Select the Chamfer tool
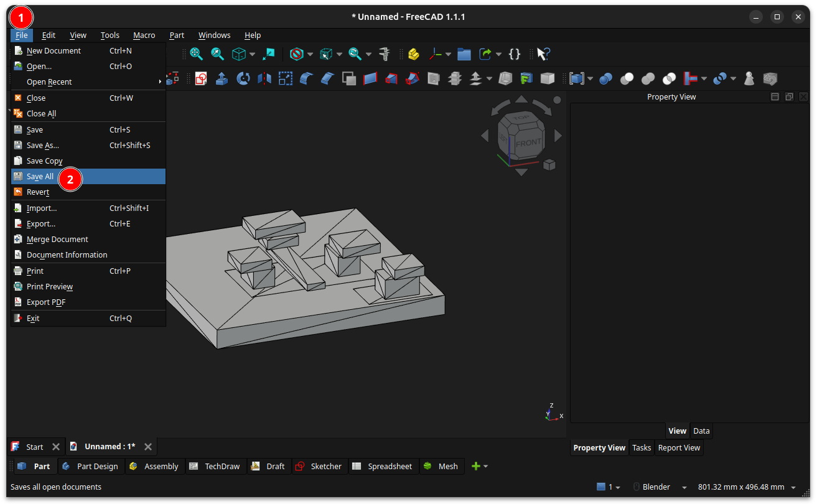Screen dimensions: 817x504 tap(328, 78)
